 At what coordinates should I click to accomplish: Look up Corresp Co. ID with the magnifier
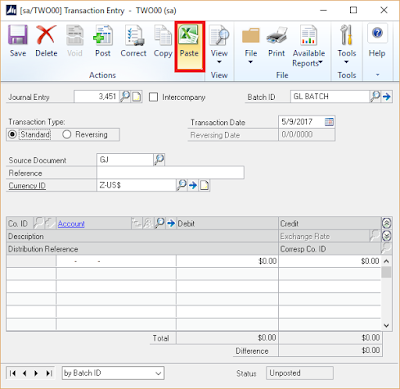tap(386, 248)
